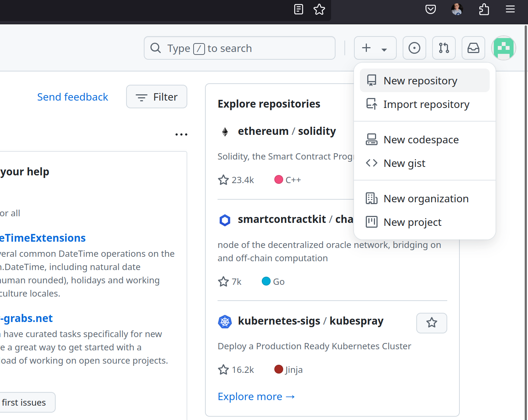The image size is (528, 420).
Task: Open the smartcontractkit repository link
Action: (295, 219)
